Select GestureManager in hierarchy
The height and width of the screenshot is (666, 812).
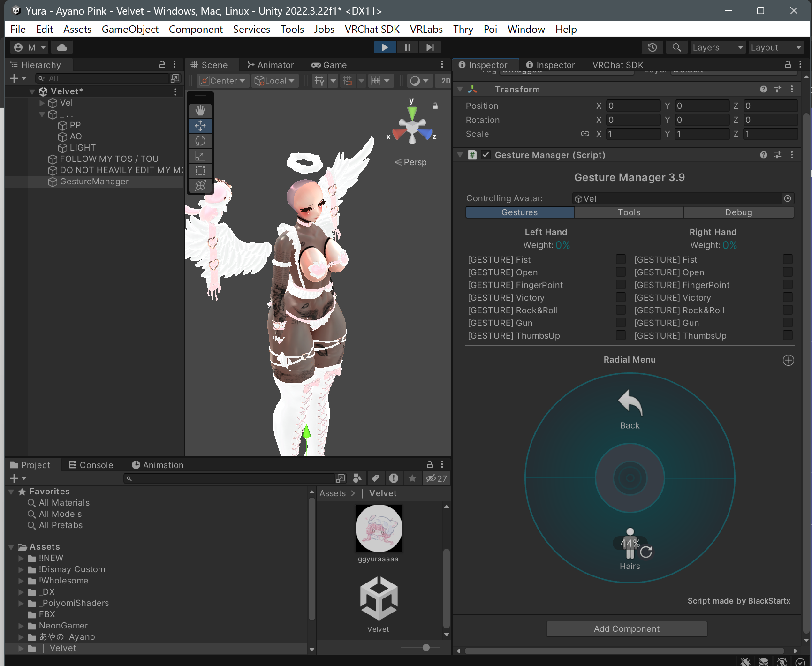pos(94,182)
